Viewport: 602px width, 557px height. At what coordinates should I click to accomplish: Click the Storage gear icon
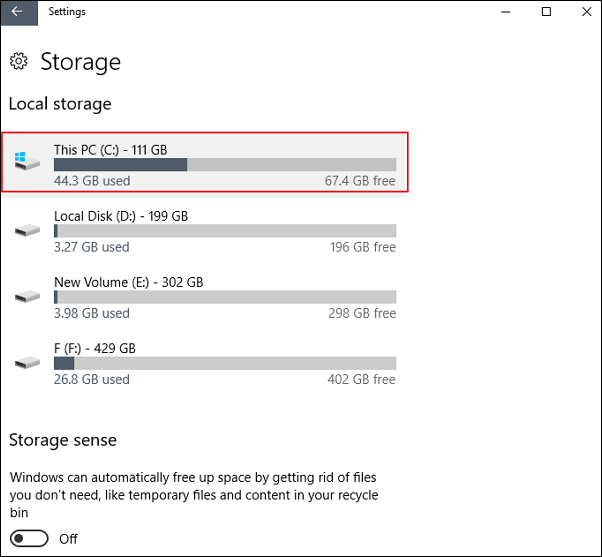pos(19,61)
